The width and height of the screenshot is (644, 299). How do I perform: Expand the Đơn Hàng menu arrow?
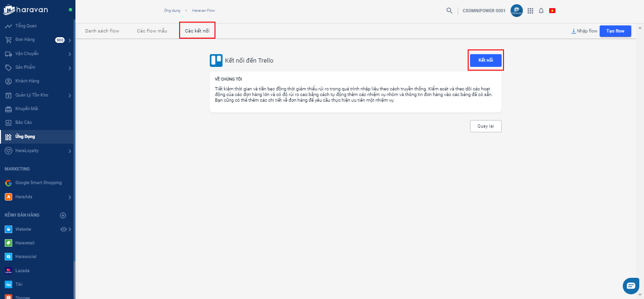point(70,40)
